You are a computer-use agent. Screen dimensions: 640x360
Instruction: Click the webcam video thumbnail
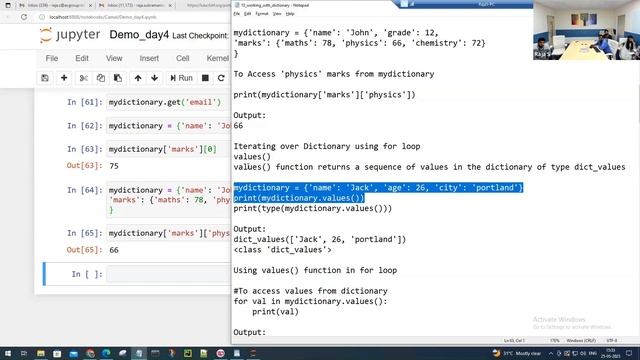586,30
